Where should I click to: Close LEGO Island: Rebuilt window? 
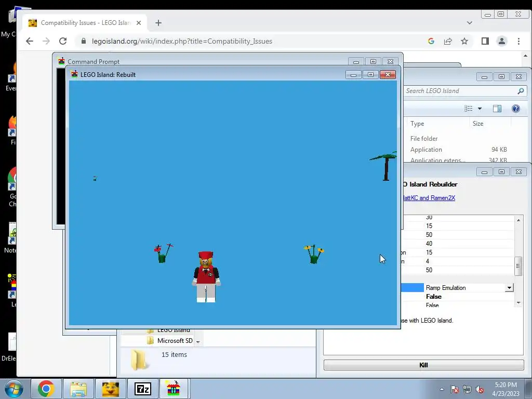click(x=388, y=75)
